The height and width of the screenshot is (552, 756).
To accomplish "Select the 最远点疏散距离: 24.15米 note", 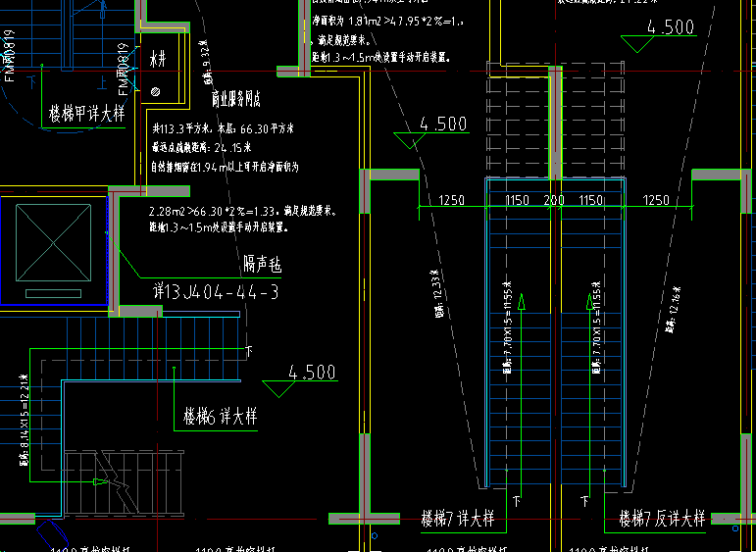I will (202, 147).
